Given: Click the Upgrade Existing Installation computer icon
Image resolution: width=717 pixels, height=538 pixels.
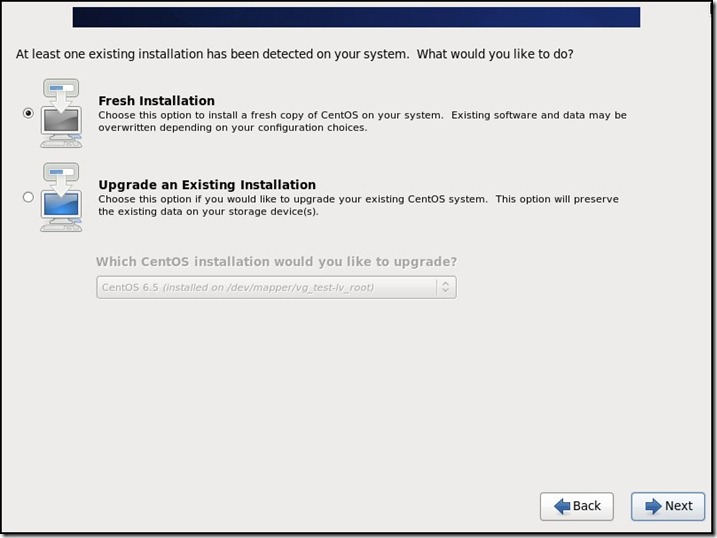Looking at the screenshot, I should (x=62, y=197).
